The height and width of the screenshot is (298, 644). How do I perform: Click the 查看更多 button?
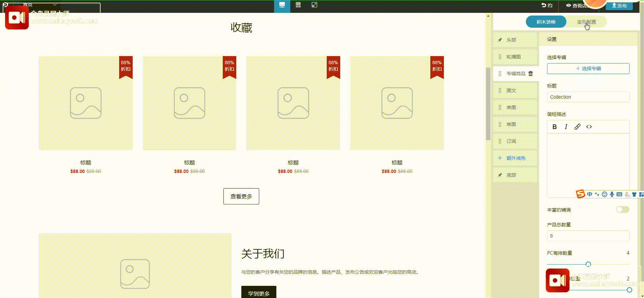(241, 196)
